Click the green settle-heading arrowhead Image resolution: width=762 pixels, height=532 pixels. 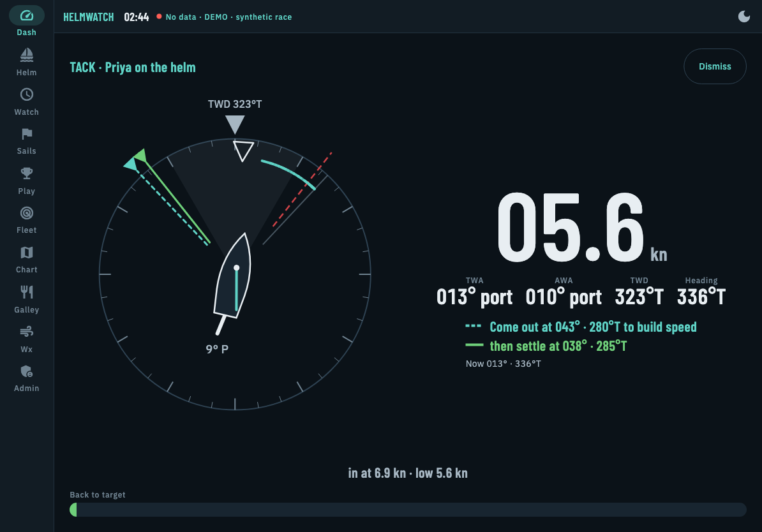141,156
